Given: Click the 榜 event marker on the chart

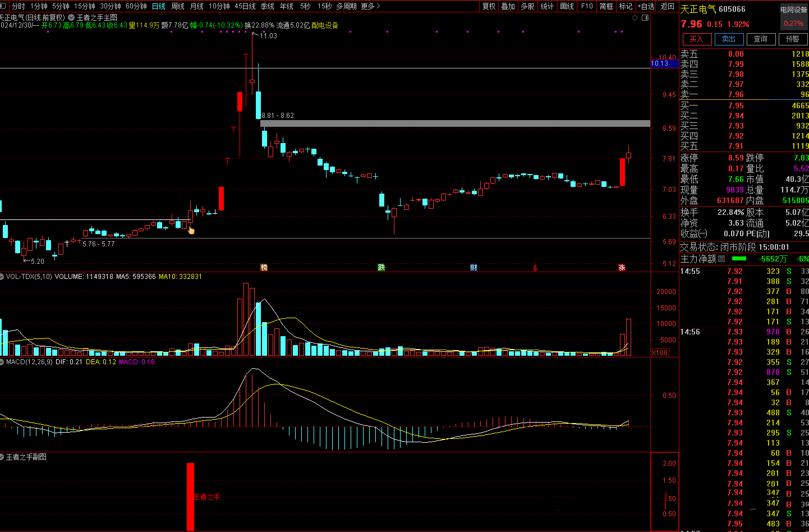Looking at the screenshot, I should point(264,268).
